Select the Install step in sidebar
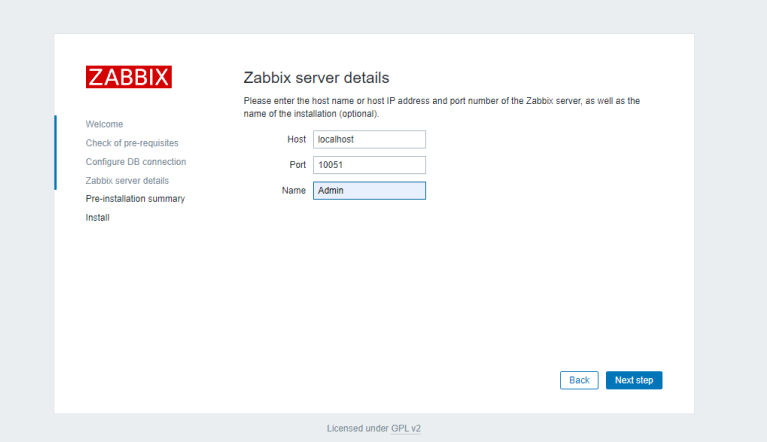The image size is (767, 442). [x=97, y=218]
